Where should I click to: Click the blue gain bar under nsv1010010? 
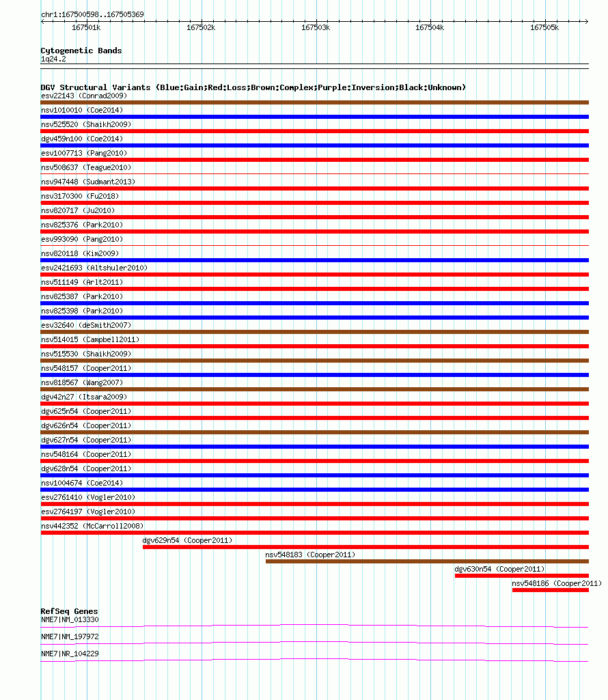[x=314, y=117]
